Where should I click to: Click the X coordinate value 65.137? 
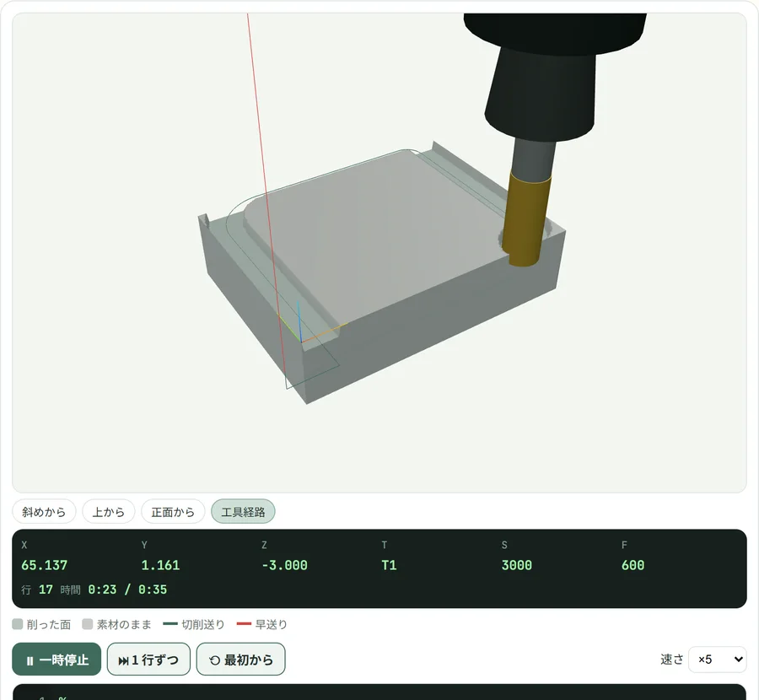click(x=45, y=565)
